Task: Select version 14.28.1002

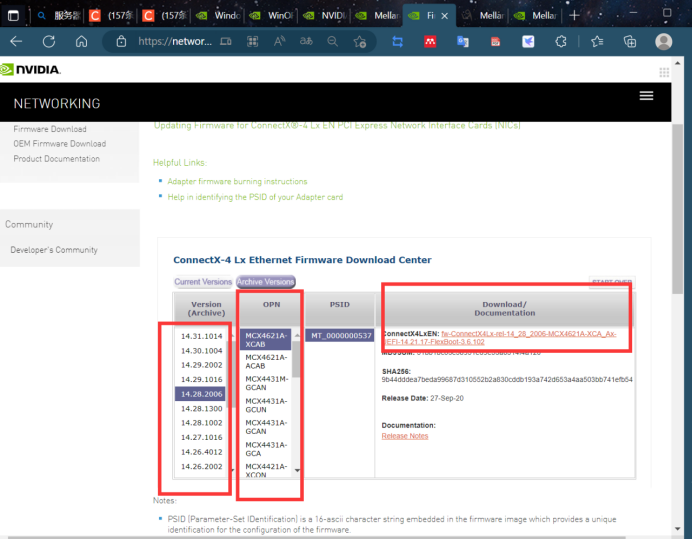Action: tap(202, 423)
